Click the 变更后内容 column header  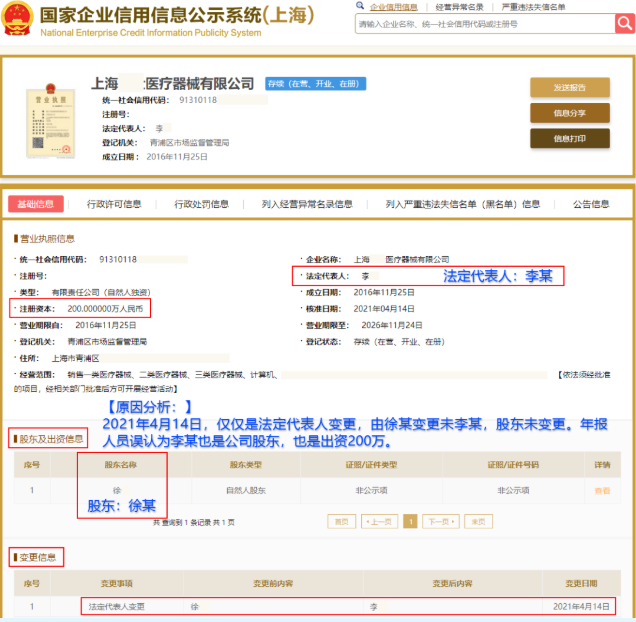pos(452,583)
